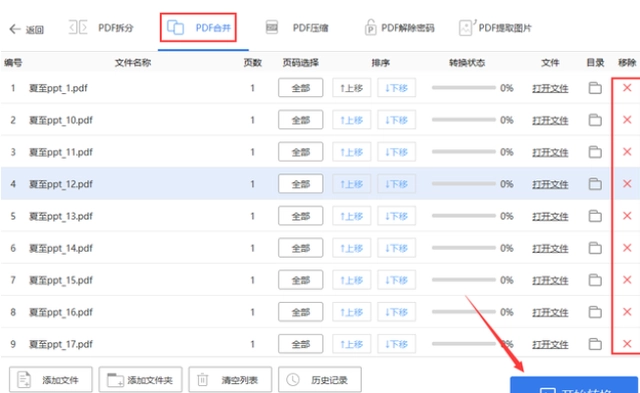Open the PDF压缩 tab
This screenshot has width=640, height=393.
297,28
